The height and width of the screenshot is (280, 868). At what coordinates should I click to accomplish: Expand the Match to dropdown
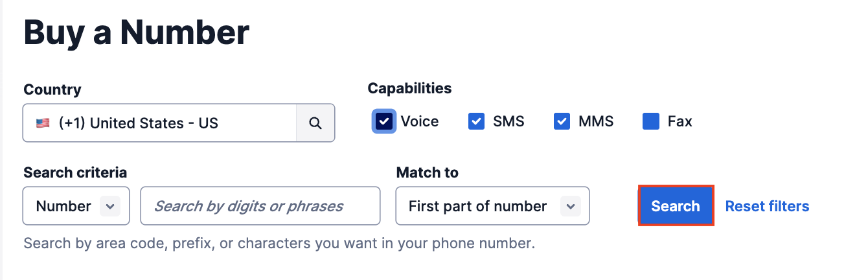coord(493,206)
